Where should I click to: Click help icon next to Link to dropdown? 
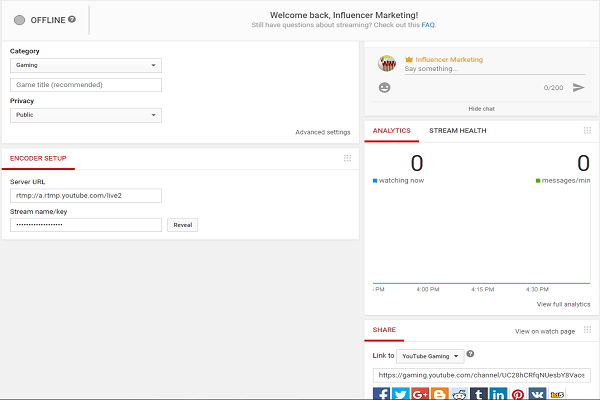[470, 354]
